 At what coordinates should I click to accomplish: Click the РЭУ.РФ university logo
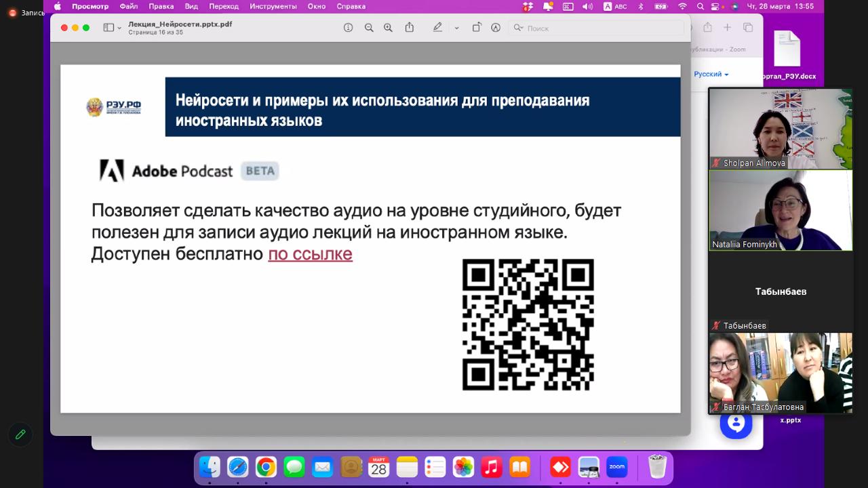coord(114,107)
